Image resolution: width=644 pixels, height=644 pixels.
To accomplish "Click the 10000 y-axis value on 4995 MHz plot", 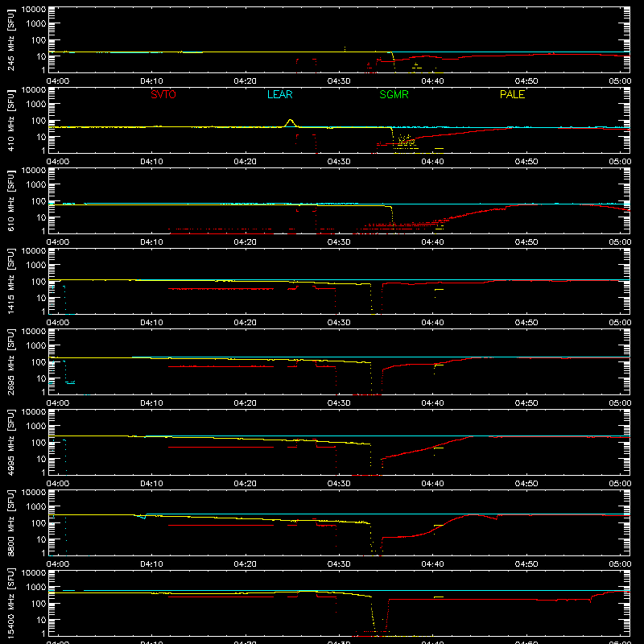I will [34, 412].
